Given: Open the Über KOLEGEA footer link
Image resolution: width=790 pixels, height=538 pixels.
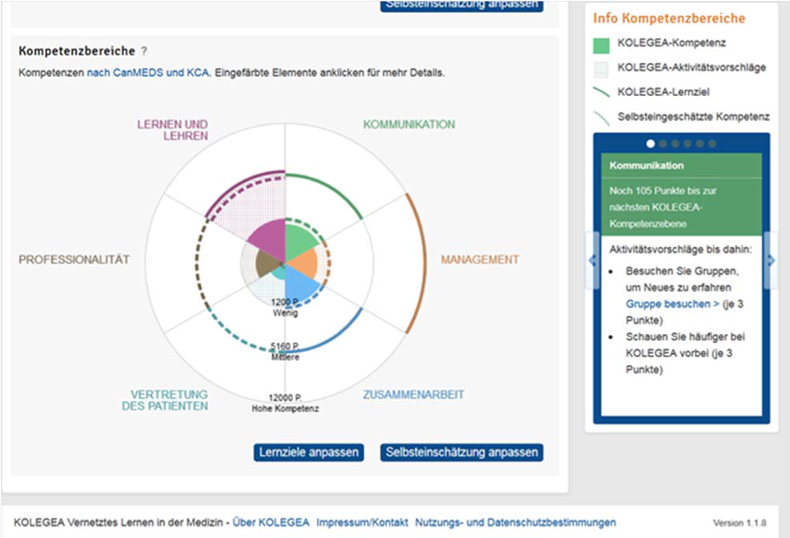Looking at the screenshot, I should pos(270,522).
